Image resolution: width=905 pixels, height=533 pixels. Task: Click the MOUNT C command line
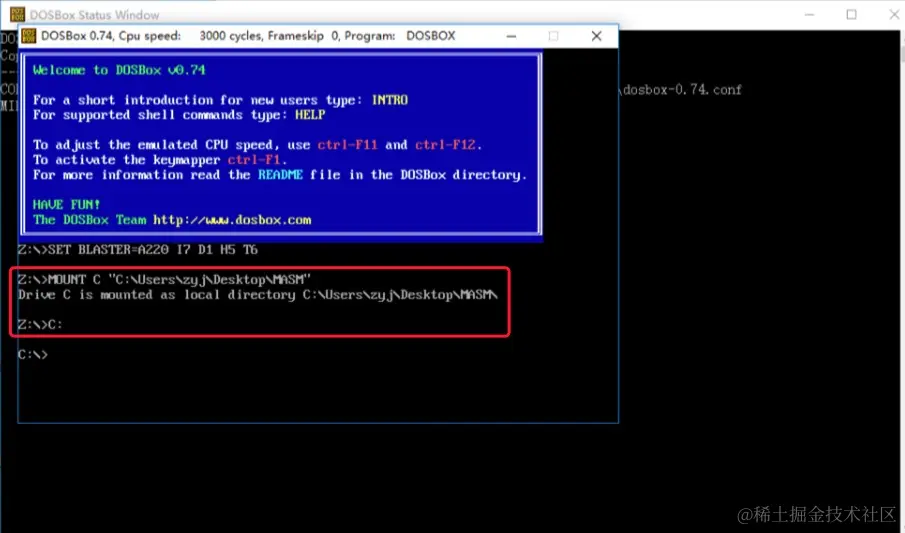pos(164,280)
